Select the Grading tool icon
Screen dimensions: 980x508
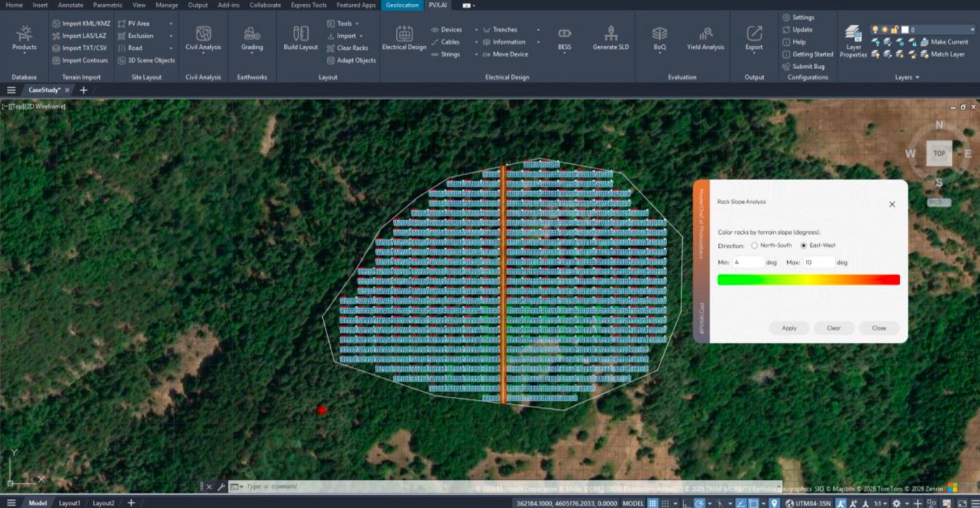pyautogui.click(x=252, y=34)
